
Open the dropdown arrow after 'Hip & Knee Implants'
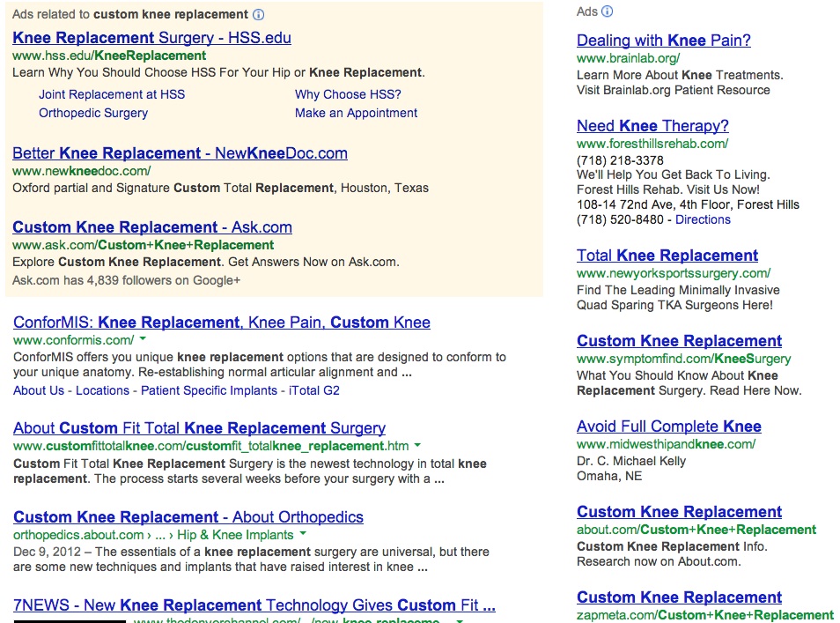point(303,533)
